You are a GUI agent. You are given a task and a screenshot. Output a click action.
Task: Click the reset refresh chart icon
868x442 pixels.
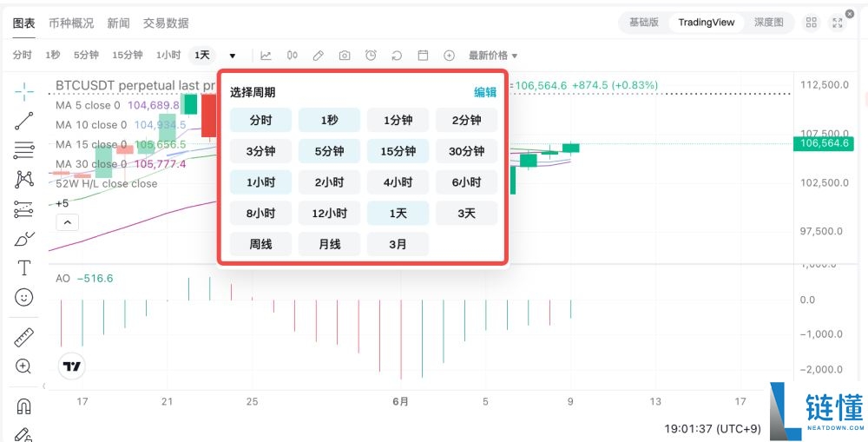tap(397, 56)
